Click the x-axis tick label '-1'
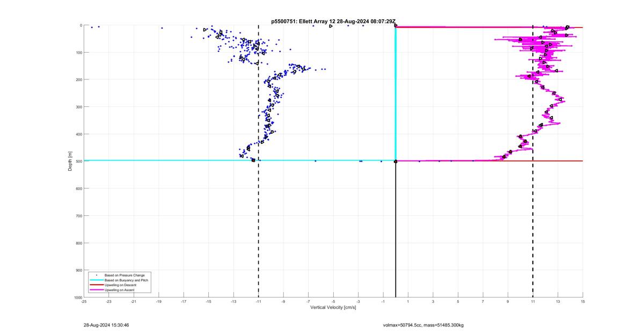The height and width of the screenshot is (334, 644). (x=383, y=301)
